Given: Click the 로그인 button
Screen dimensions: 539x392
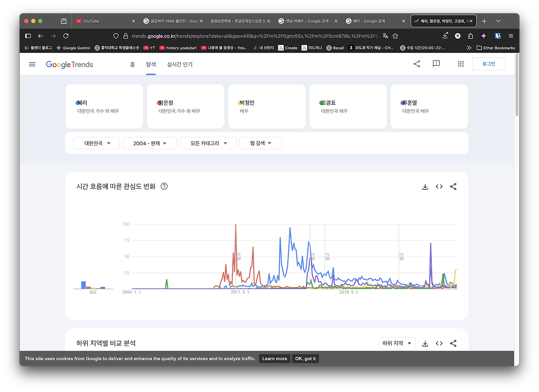Looking at the screenshot, I should tap(488, 64).
